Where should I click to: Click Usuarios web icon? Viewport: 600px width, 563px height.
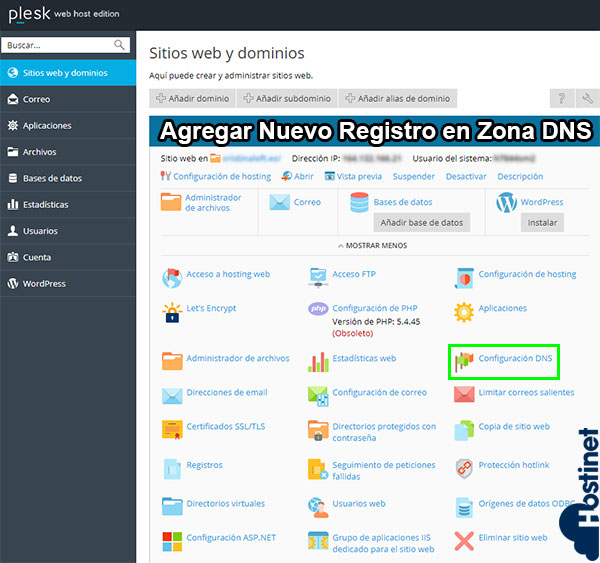tap(318, 508)
